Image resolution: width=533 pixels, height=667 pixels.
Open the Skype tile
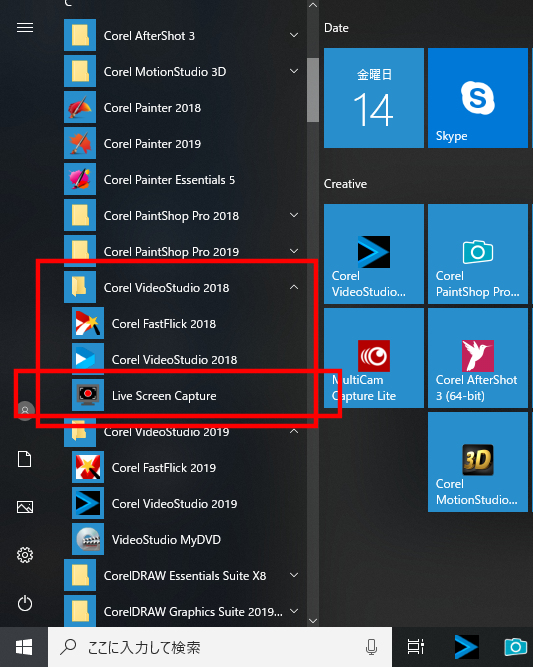click(x=478, y=98)
